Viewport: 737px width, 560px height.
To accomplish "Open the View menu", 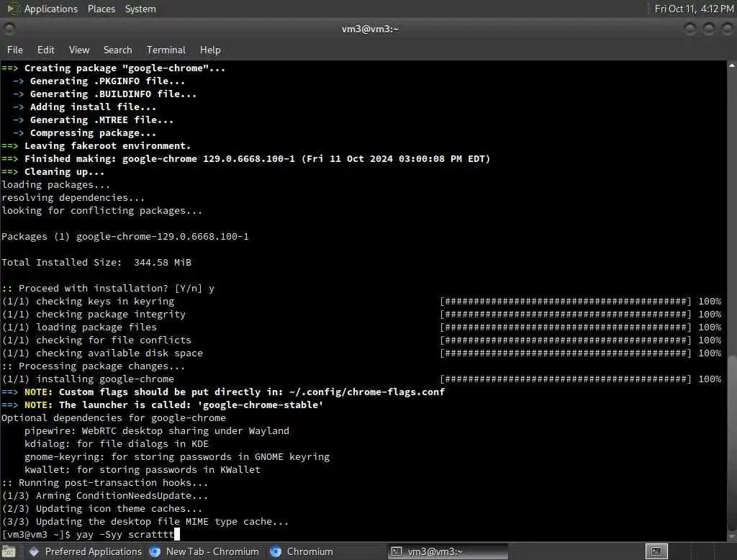I will 79,50.
